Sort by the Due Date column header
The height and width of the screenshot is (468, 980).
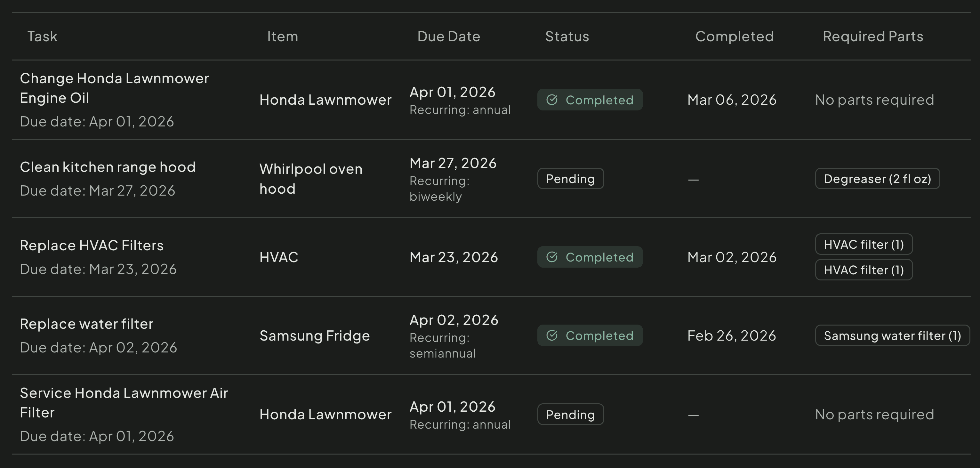tap(448, 36)
